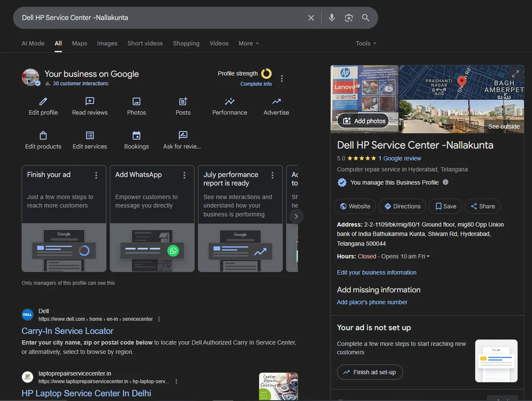Open the Tools dropdown
Image resolution: width=532 pixels, height=401 pixels.
(x=366, y=43)
